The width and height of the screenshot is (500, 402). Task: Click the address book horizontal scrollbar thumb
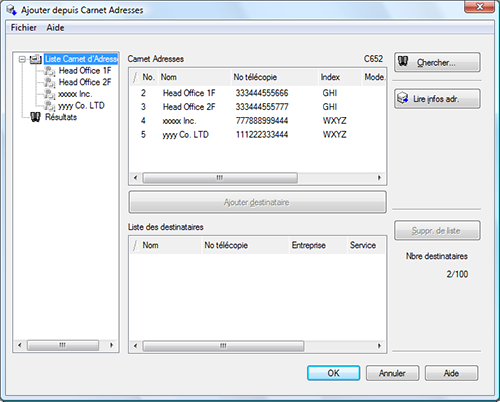[x=220, y=178]
